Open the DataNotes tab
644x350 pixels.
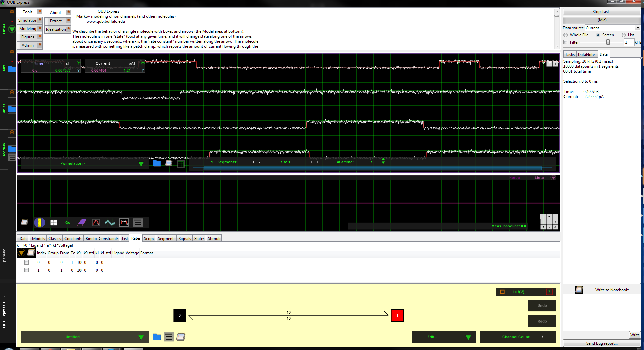click(587, 54)
